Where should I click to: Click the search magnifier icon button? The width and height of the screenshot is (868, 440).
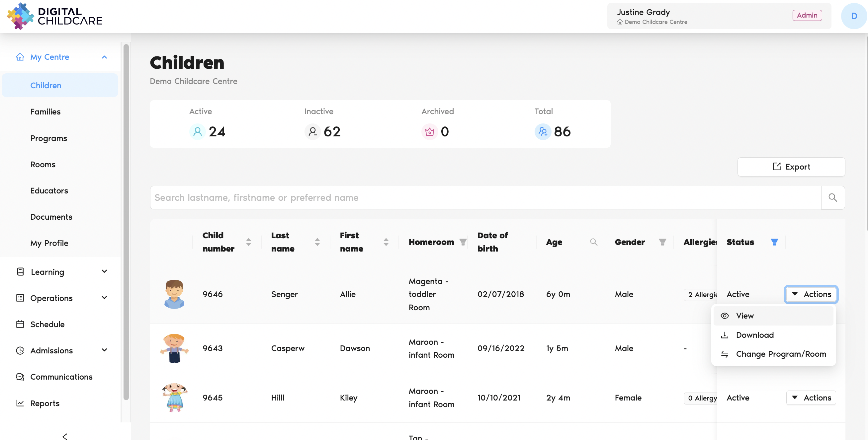tap(832, 198)
